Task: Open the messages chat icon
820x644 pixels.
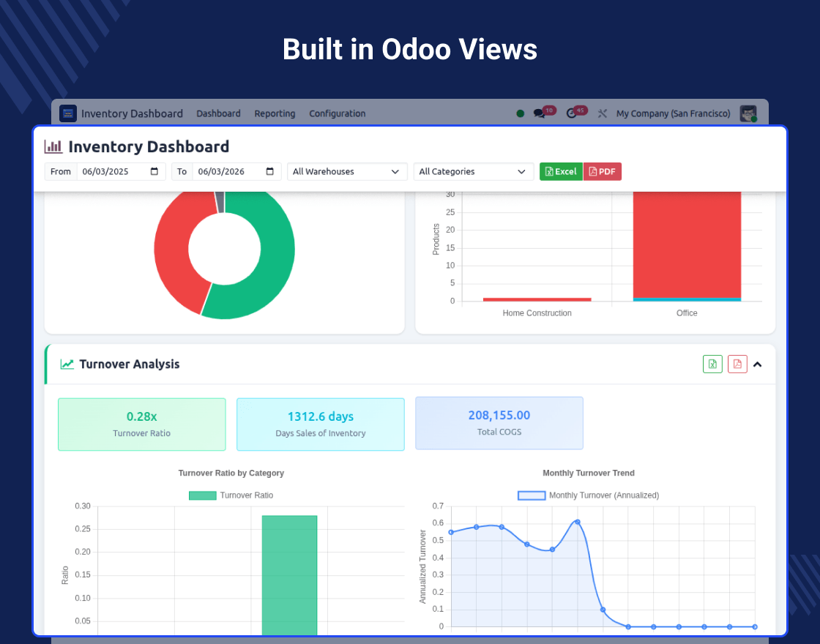Action: click(539, 113)
